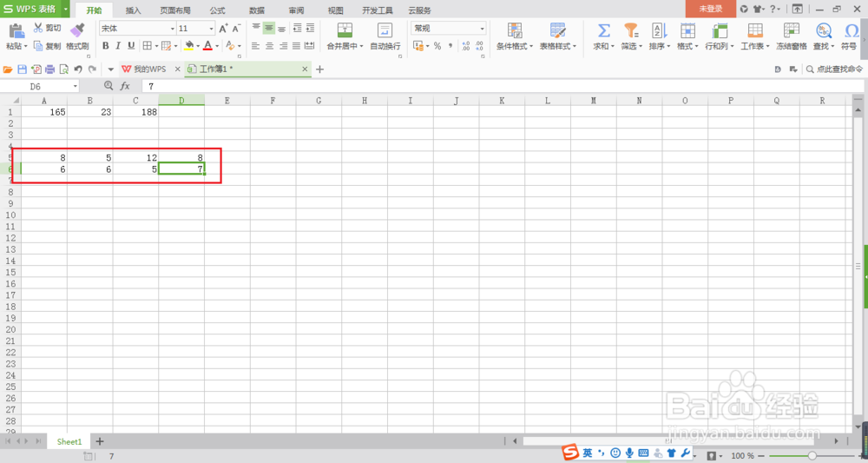The image size is (868, 463).
Task: Switch to the Review (审阅) tab
Action: [x=296, y=10]
